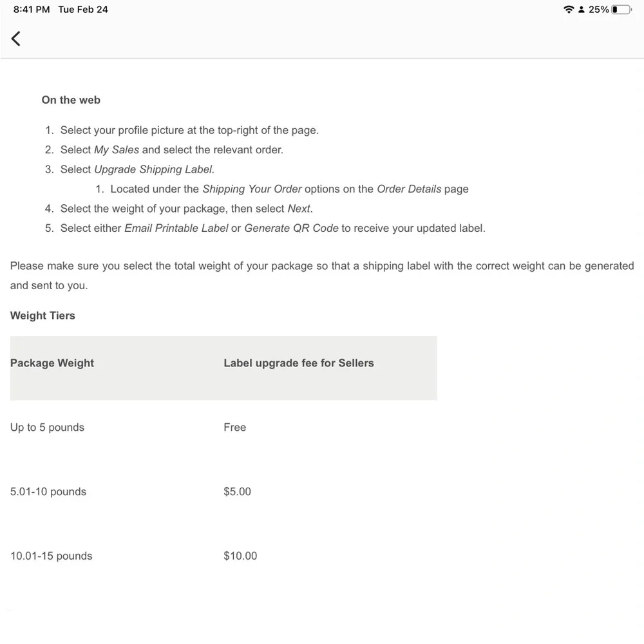Click the 'My Sales' italic text
The width and height of the screenshot is (644, 644).
coord(117,149)
